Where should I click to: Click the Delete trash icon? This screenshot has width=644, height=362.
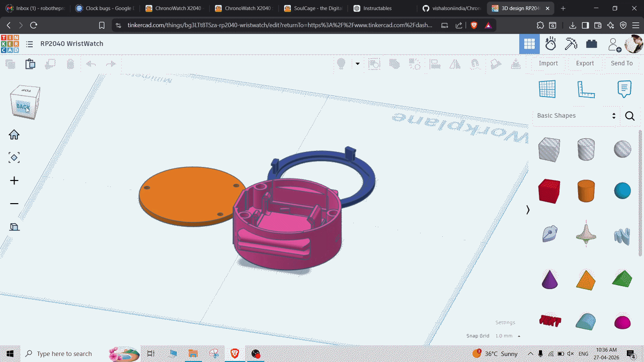point(70,64)
